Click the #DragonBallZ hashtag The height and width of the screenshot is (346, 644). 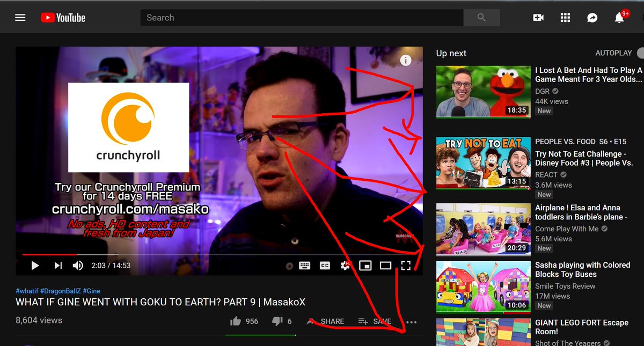point(60,290)
